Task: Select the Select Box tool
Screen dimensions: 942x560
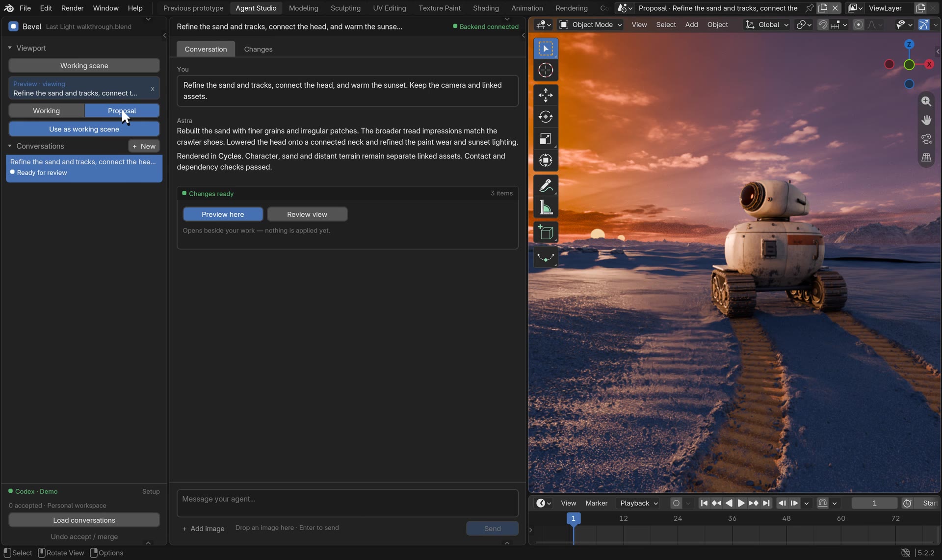Action: [x=546, y=49]
